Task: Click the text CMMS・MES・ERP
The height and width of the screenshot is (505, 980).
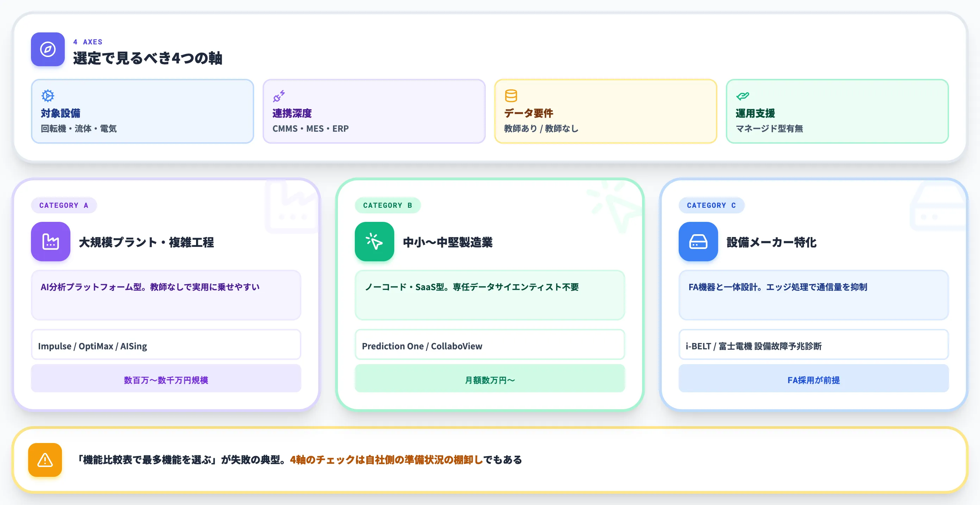Action: click(310, 129)
